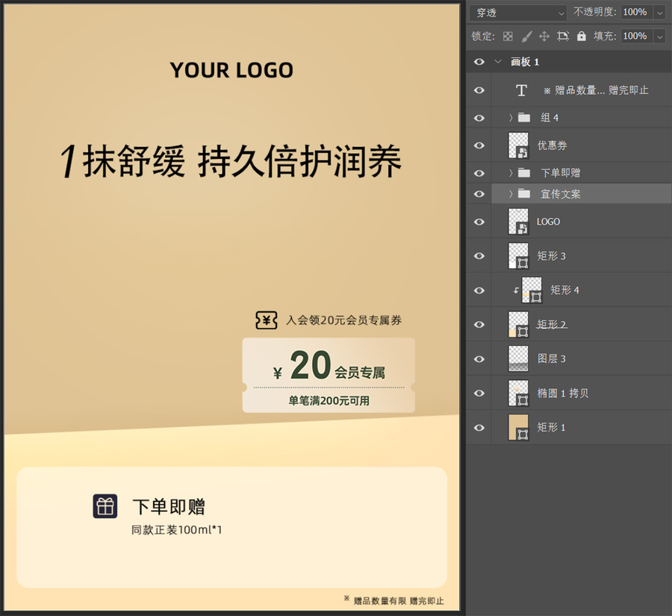Toggle visibility of LOGO layer
The height and width of the screenshot is (616, 672).
(x=479, y=222)
